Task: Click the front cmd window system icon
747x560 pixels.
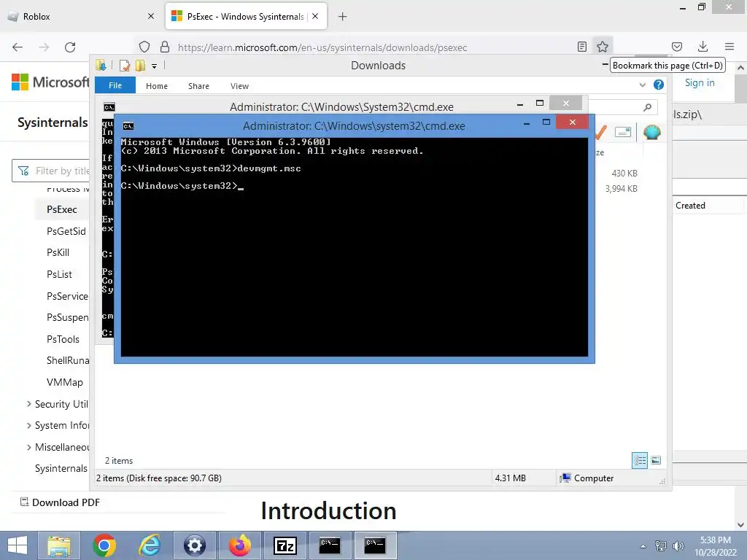Action: [x=128, y=126]
